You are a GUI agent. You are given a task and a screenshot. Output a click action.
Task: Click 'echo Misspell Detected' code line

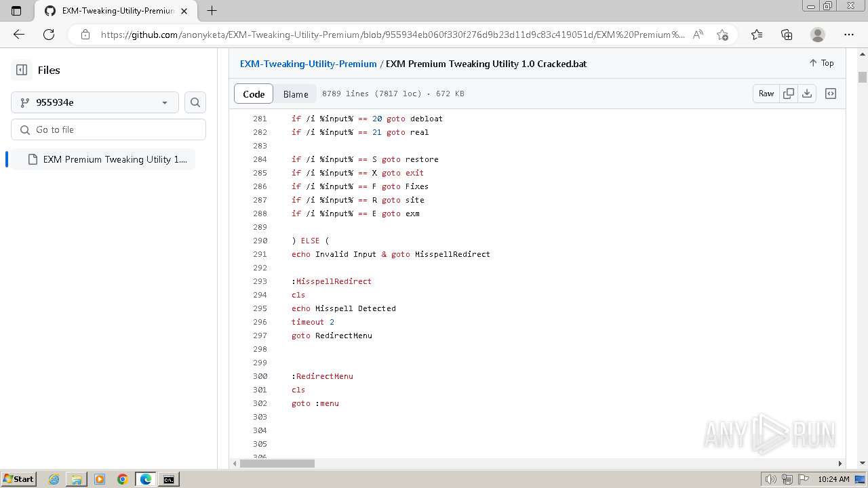click(x=344, y=308)
